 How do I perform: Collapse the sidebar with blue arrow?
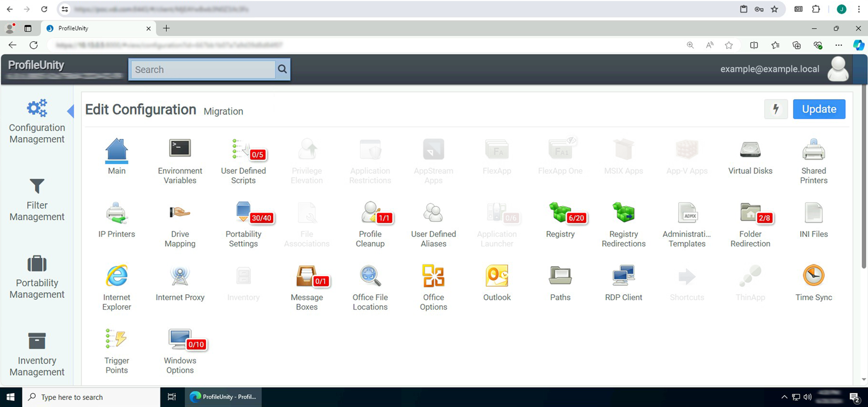tap(71, 111)
